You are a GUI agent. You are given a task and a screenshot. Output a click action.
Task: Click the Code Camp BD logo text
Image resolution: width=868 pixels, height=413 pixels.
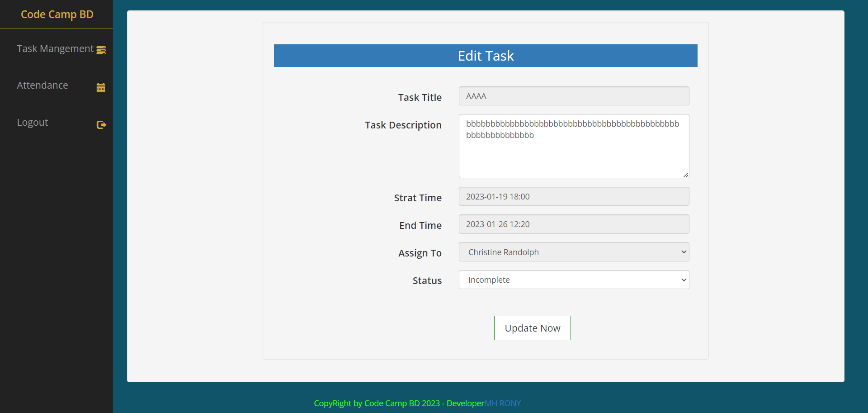pyautogui.click(x=57, y=14)
